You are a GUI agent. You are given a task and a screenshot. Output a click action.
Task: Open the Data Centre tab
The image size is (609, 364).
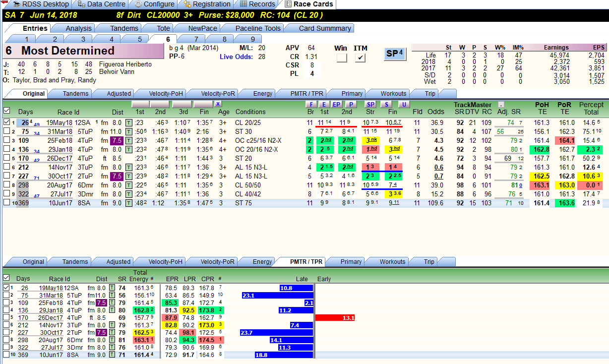(x=102, y=4)
